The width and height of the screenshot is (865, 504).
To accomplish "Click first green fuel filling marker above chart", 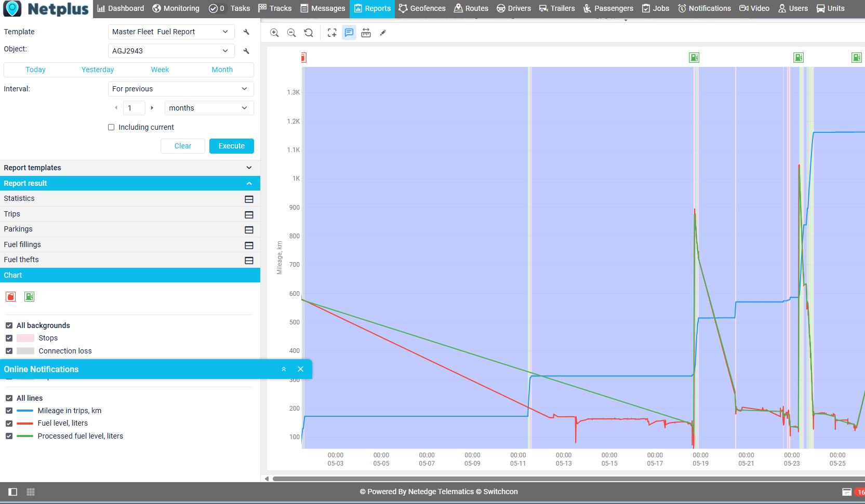I will (694, 58).
